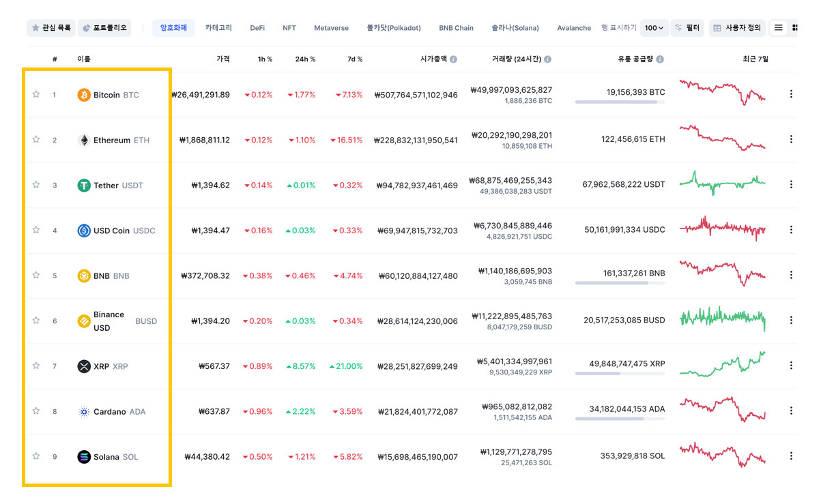This screenshot has width=821, height=504.
Task: Open the more options menu for Bitcoin
Action: 791,94
